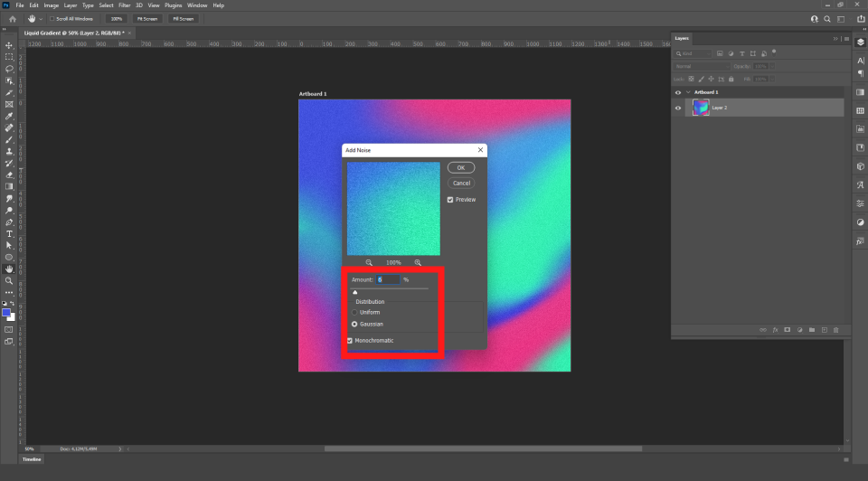This screenshot has width=868, height=481.
Task: Toggle the Monochromatic checkbox
Action: [x=350, y=341]
